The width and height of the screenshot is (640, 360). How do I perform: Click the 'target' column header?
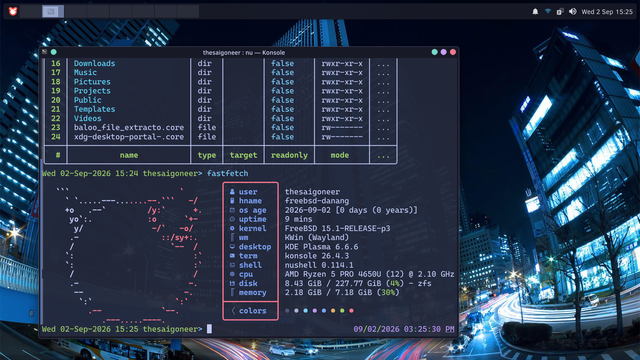pyautogui.click(x=243, y=155)
